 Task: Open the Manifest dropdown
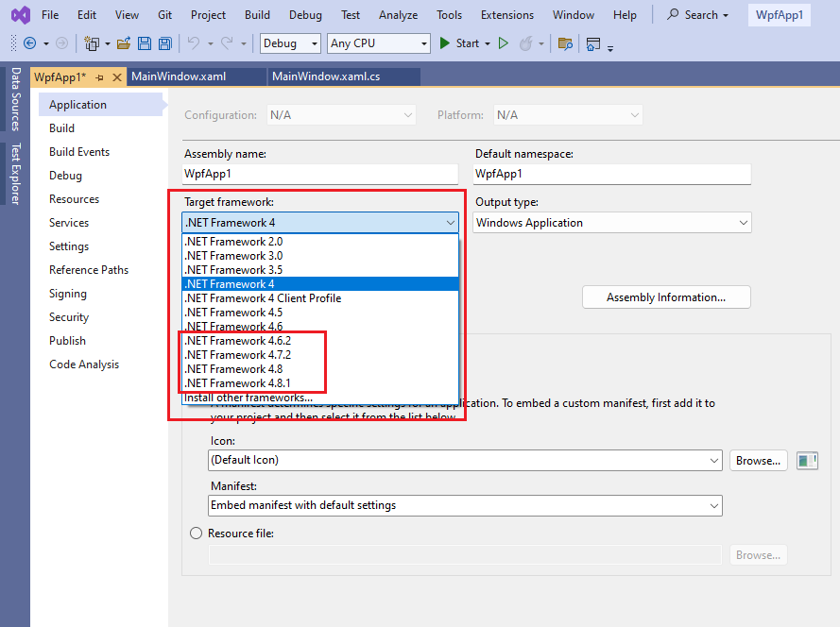[x=465, y=505]
